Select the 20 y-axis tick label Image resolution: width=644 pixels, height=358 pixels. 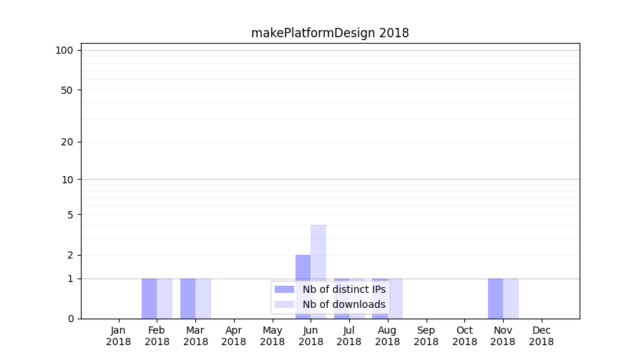click(67, 142)
